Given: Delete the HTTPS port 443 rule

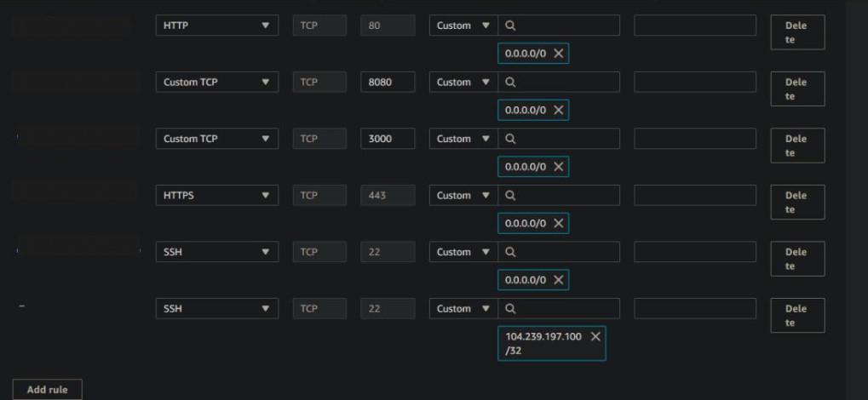Looking at the screenshot, I should click(x=796, y=203).
